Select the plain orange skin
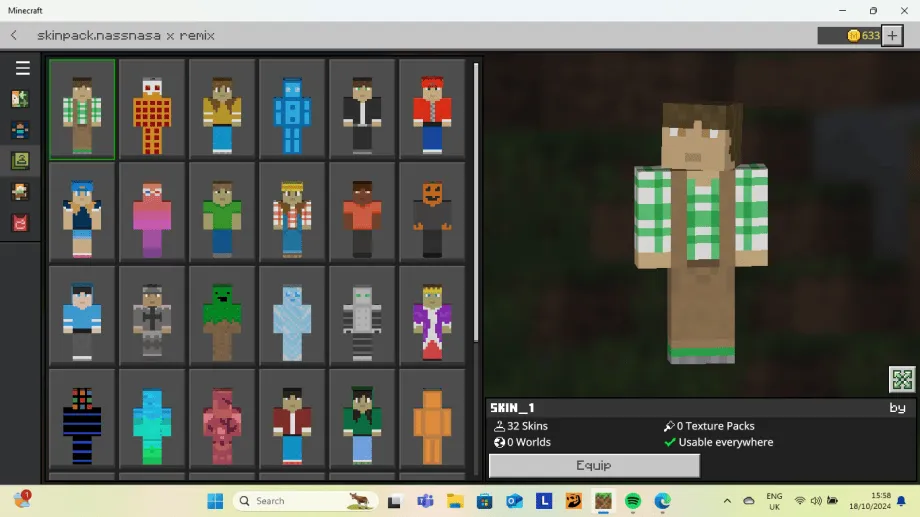 [x=432, y=419]
